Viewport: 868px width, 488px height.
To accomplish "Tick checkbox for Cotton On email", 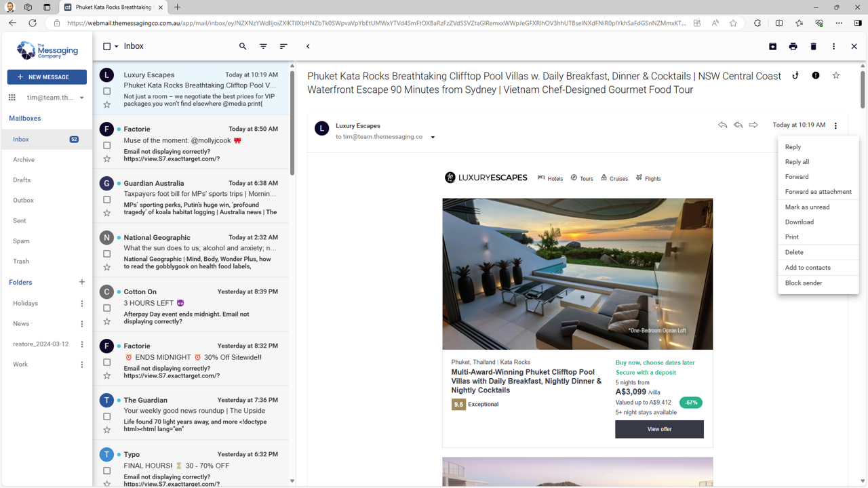I will 106,308.
